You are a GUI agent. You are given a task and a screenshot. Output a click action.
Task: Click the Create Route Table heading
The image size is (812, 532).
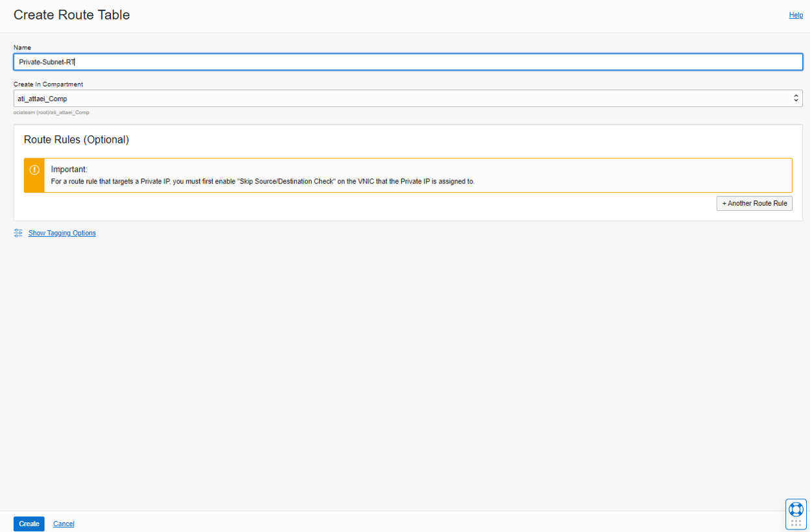click(71, 15)
